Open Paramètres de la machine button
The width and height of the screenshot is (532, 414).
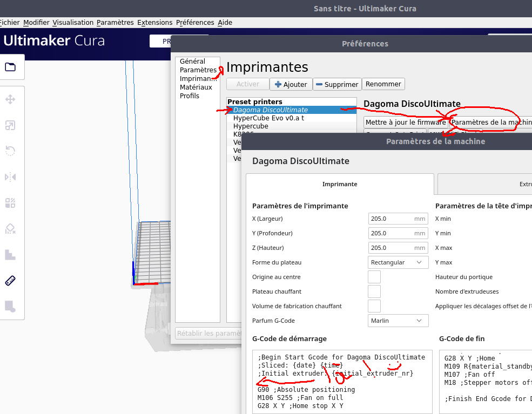(491, 122)
